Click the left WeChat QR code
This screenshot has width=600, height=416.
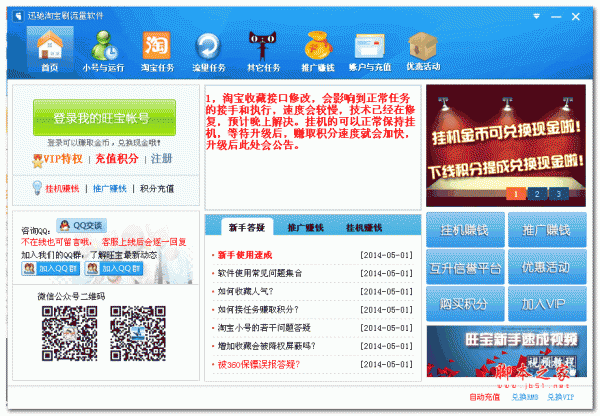point(69,333)
